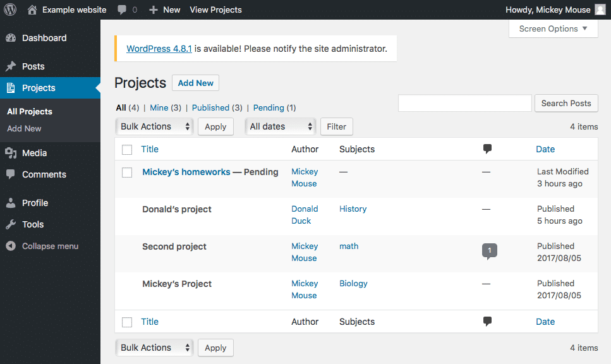Sort by comments icon in table header
Image resolution: width=611 pixels, height=364 pixels.
(487, 149)
